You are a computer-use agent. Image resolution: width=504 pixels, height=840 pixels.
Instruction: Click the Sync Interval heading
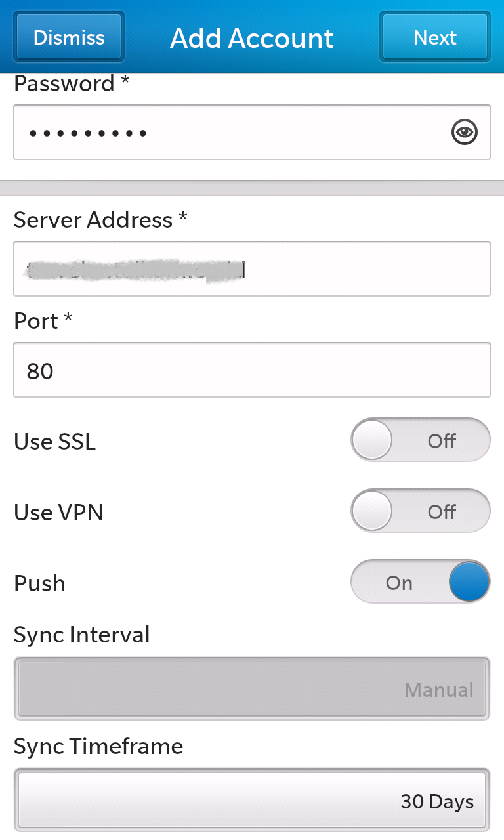click(82, 635)
